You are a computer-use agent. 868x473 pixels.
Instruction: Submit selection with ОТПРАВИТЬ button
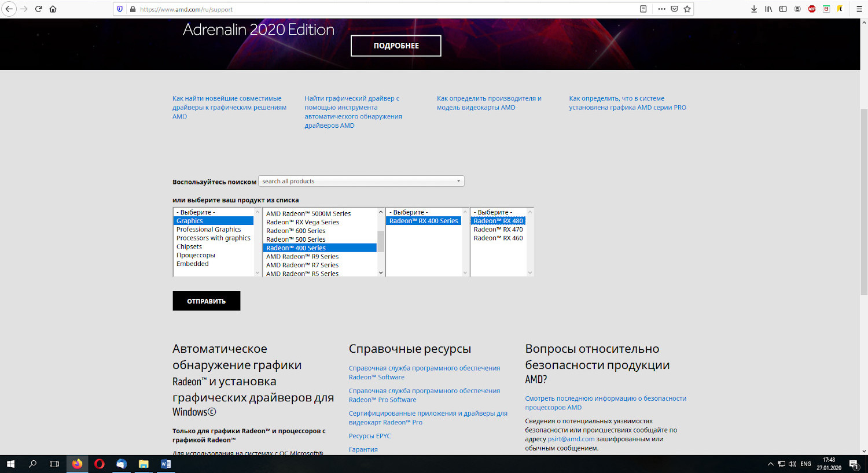click(x=206, y=301)
